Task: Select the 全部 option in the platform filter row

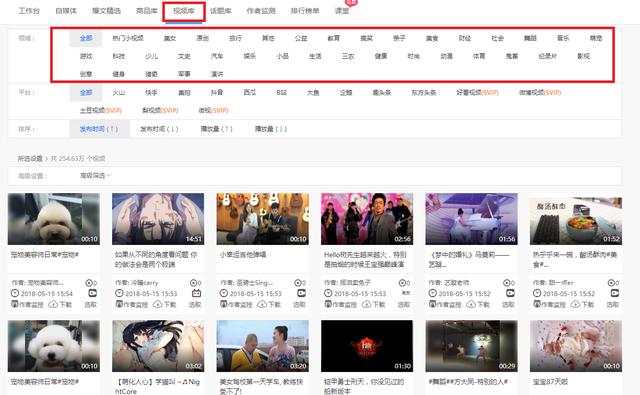Action: coord(86,93)
